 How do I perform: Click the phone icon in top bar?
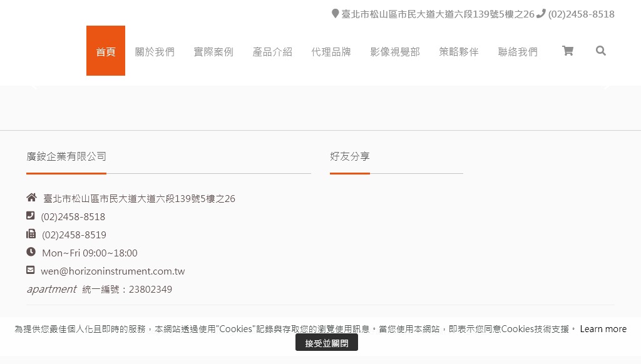click(541, 13)
